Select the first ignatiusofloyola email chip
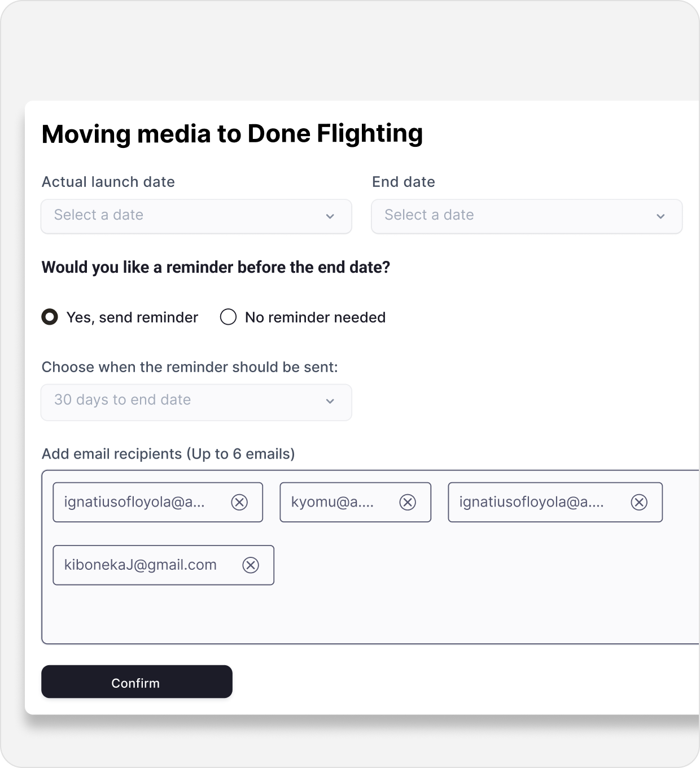This screenshot has width=700, height=768. (134, 502)
